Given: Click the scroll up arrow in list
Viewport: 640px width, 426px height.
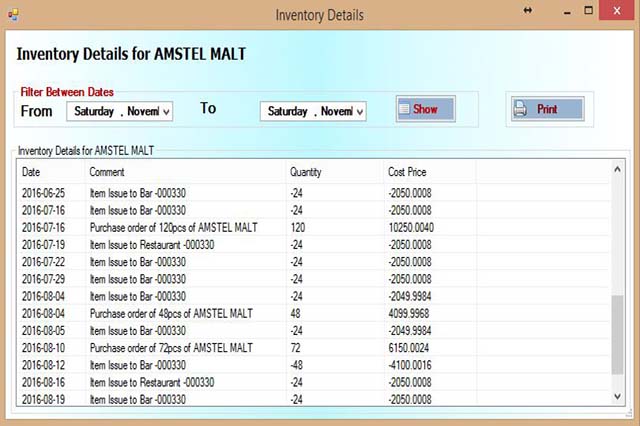Looking at the screenshot, I should [618, 169].
